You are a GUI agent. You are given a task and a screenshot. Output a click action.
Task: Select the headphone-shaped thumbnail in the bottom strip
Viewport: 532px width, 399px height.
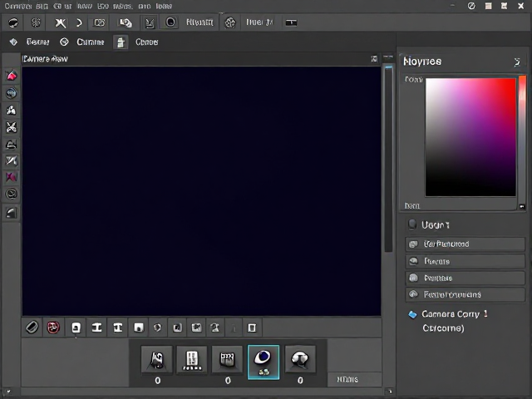[x=300, y=360]
